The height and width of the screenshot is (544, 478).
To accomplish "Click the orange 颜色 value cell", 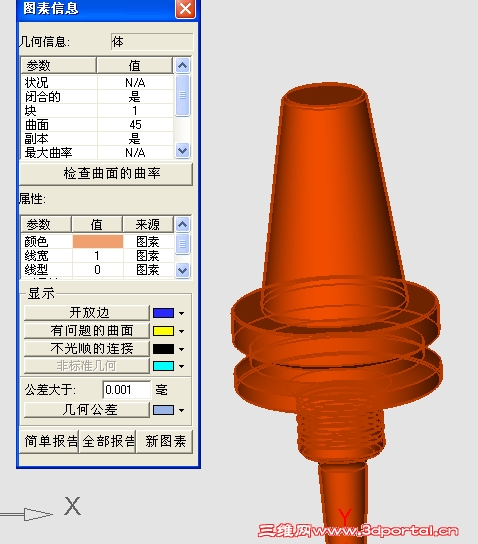I will coord(98,241).
